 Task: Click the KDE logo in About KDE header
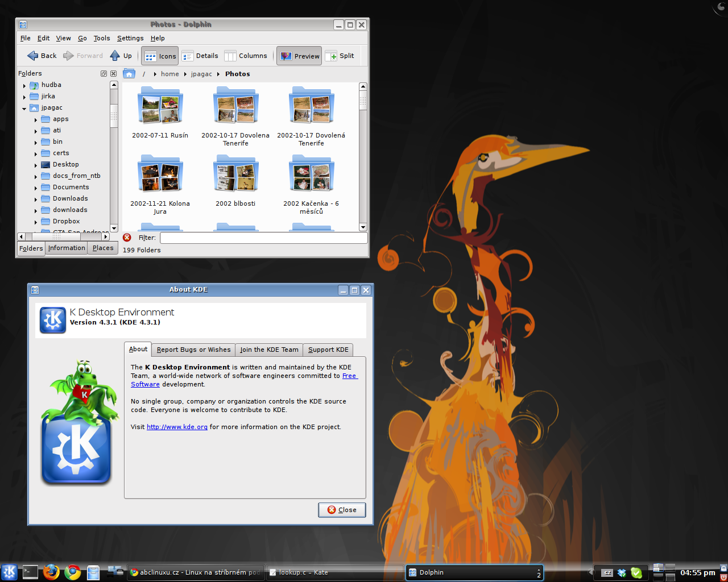click(53, 320)
